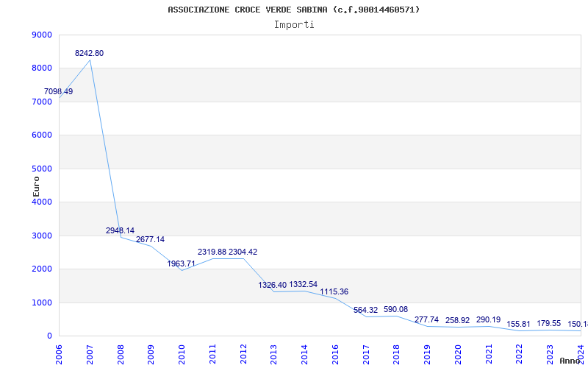Click the 590.08 value label
This screenshot has width=588, height=368.
coord(395,309)
